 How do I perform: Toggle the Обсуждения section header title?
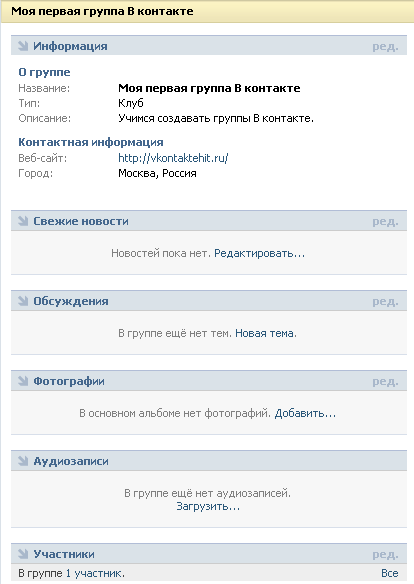click(71, 301)
